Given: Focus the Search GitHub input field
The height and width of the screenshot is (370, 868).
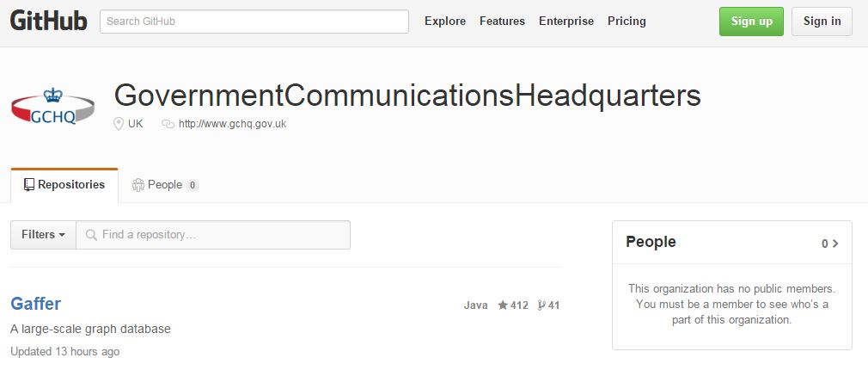Looking at the screenshot, I should coord(254,22).
